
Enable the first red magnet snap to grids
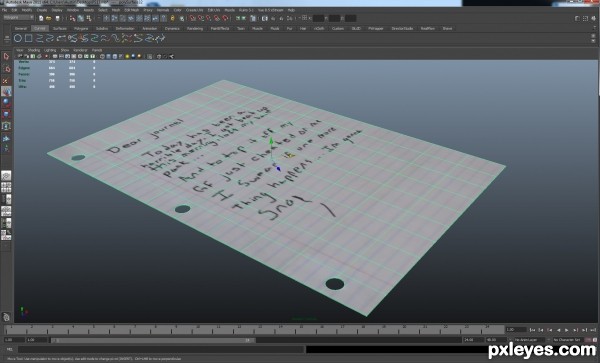(193, 18)
